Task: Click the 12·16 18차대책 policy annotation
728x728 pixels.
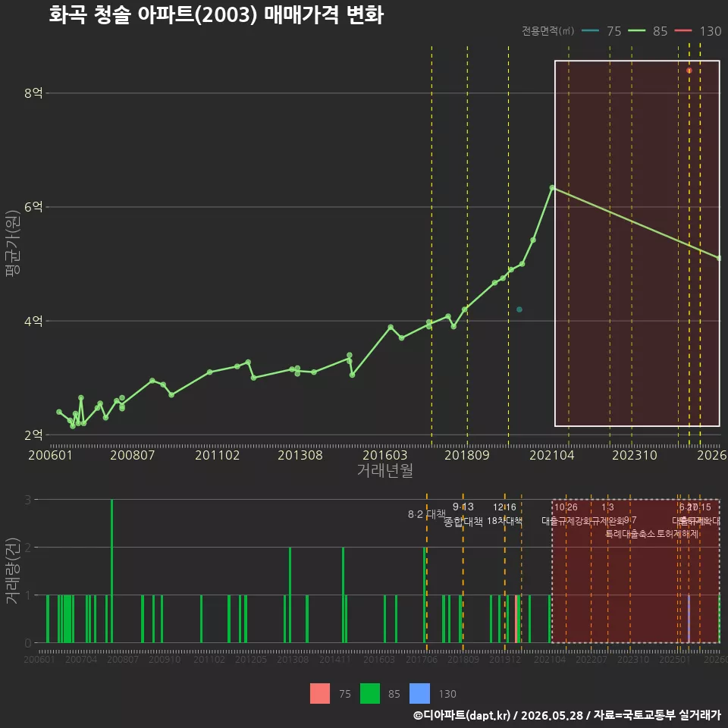Action: tap(505, 514)
